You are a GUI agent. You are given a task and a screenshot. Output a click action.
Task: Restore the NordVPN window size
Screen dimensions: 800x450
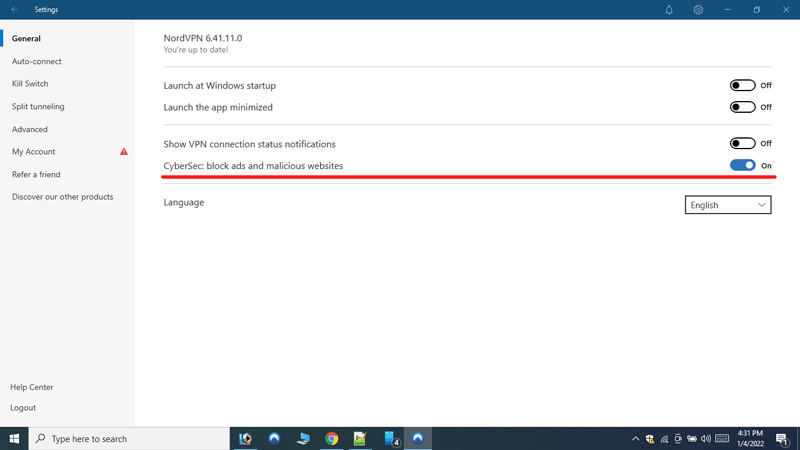click(757, 10)
